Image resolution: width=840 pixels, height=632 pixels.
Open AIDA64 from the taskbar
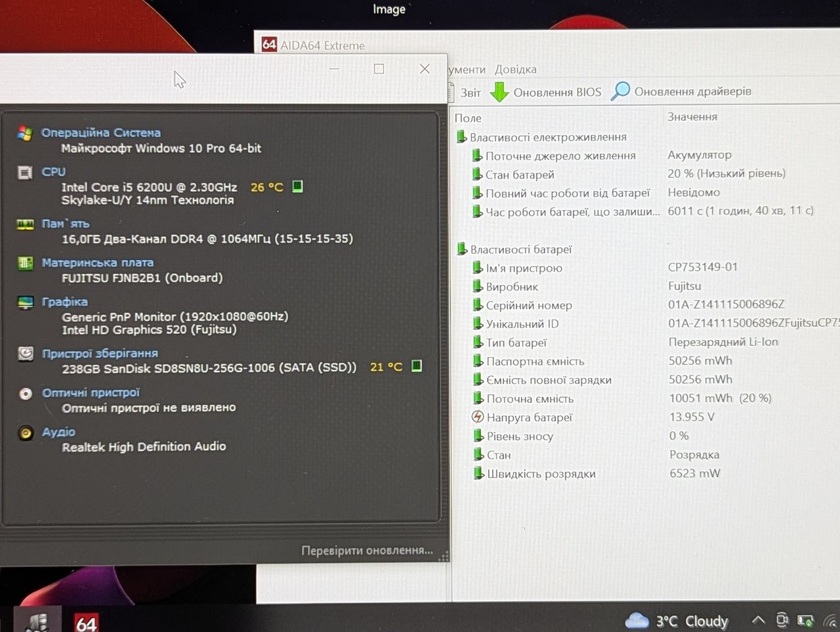click(x=86, y=621)
